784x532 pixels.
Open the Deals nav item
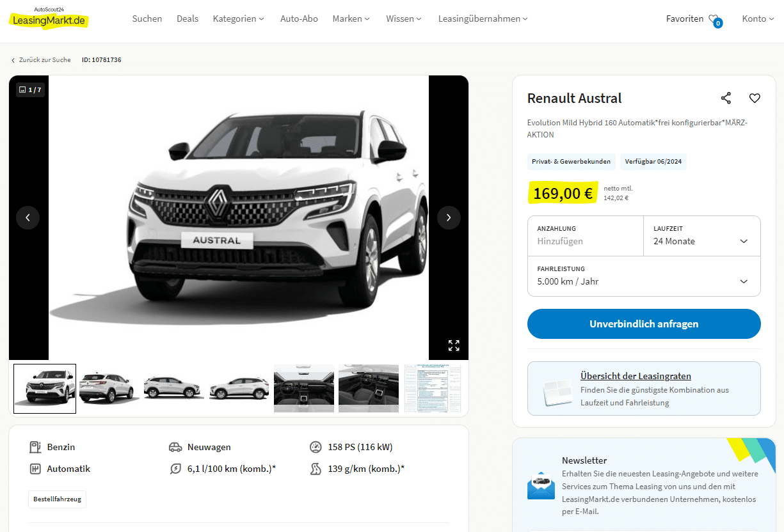point(188,19)
